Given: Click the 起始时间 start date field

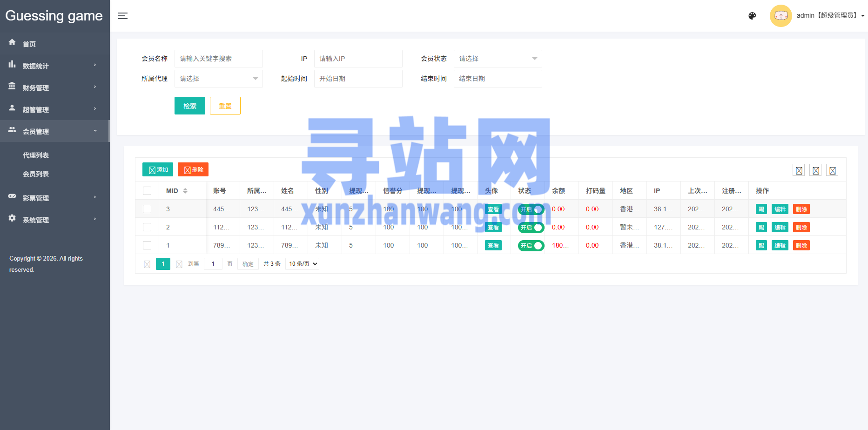Looking at the screenshot, I should (x=358, y=79).
